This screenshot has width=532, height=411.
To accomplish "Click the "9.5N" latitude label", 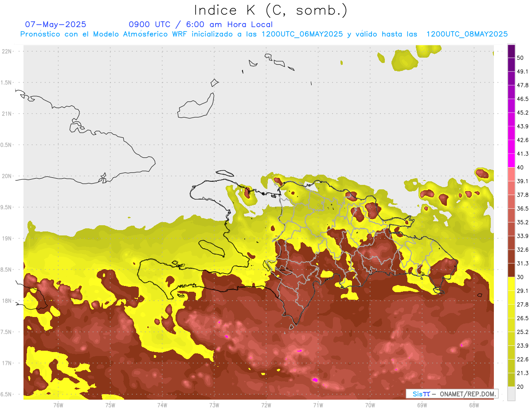I will click(x=7, y=207).
